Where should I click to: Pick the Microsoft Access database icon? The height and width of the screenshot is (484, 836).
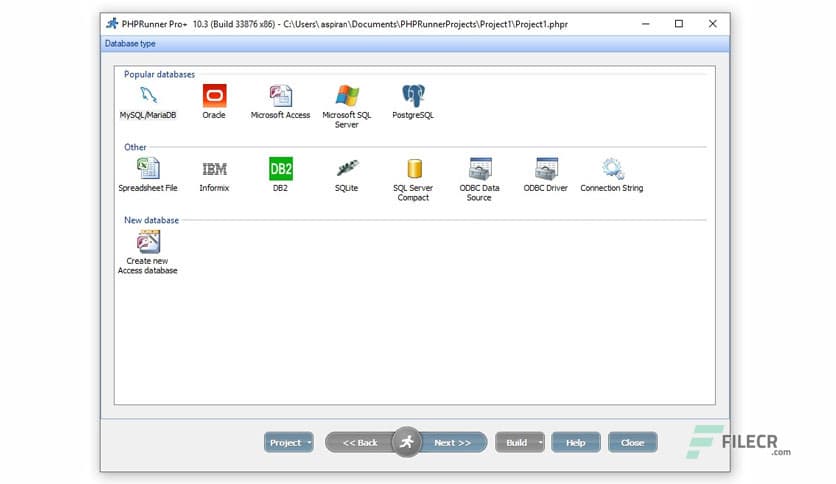click(x=280, y=96)
